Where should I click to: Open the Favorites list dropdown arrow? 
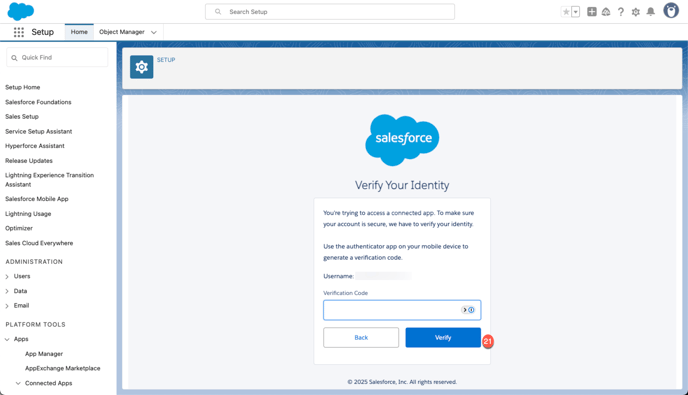576,12
